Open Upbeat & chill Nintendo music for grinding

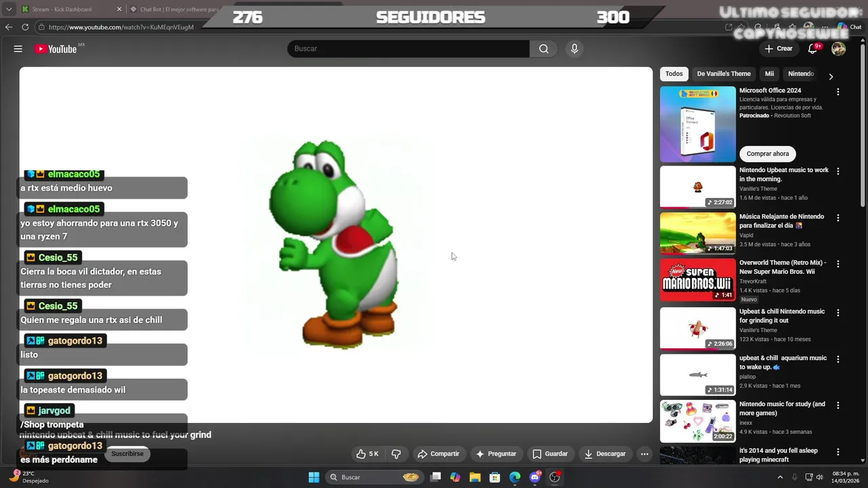coord(782,316)
